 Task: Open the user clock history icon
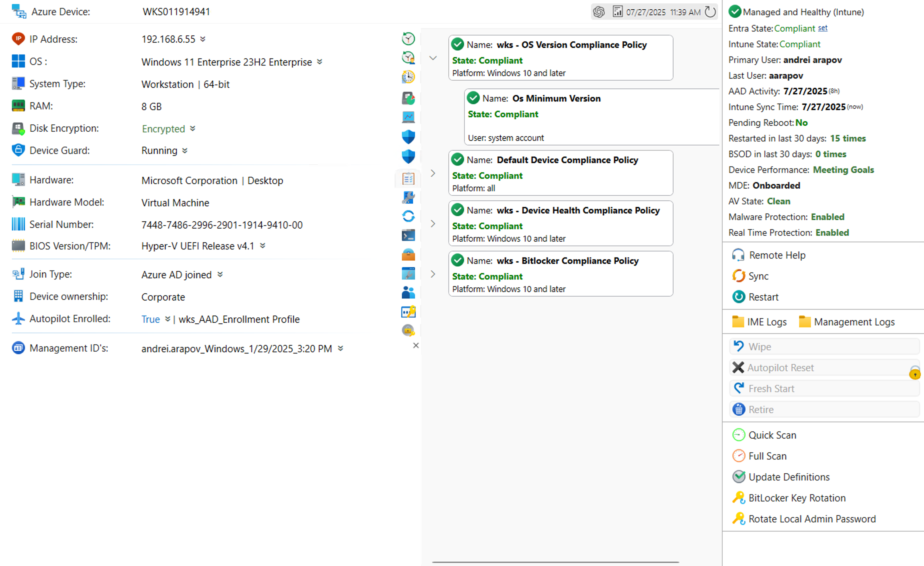point(408,58)
